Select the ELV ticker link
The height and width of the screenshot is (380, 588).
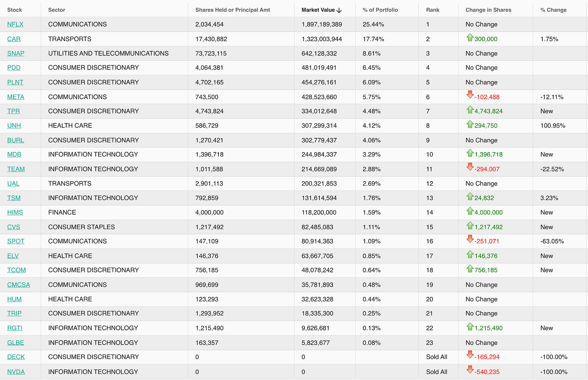coord(13,256)
